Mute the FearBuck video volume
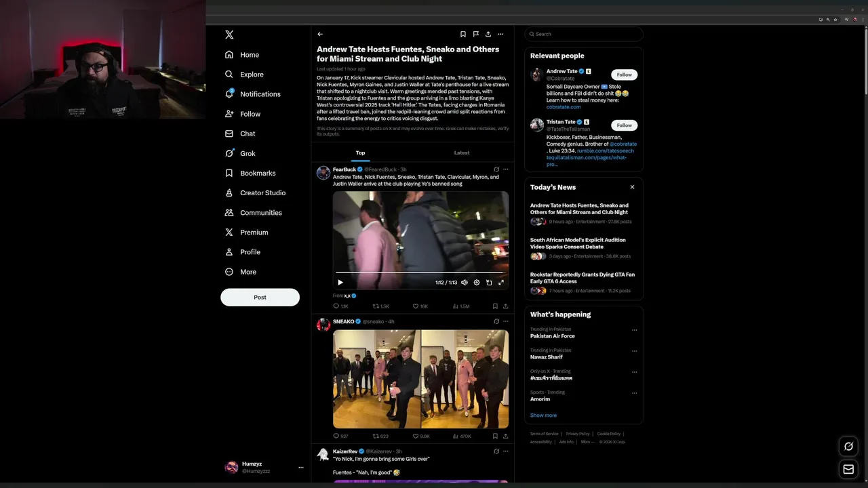This screenshot has width=868, height=488. [x=465, y=282]
